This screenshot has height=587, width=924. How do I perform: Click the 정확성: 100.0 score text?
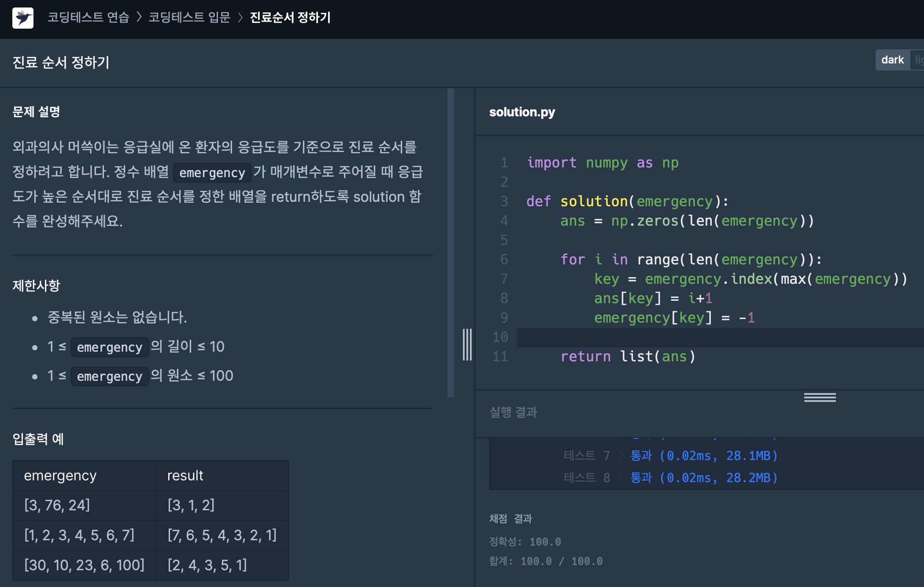(x=525, y=542)
